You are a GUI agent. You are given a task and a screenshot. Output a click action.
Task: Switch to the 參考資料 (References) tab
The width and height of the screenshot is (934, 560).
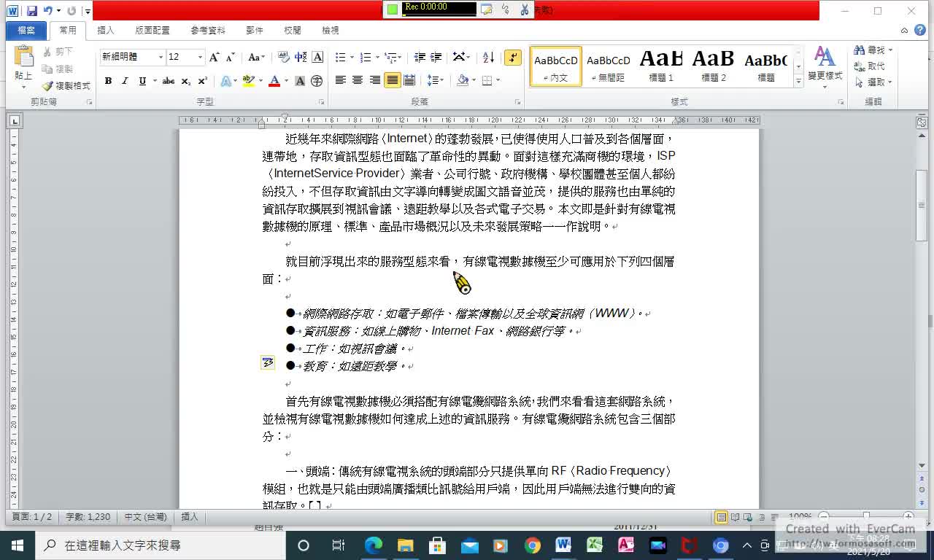tap(208, 30)
